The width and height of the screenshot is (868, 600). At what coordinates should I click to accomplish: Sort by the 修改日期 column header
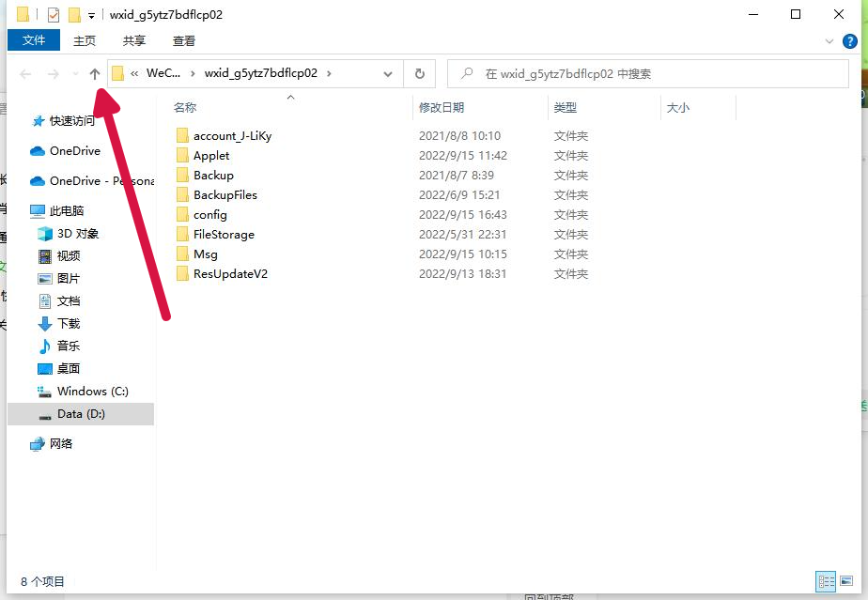442,107
